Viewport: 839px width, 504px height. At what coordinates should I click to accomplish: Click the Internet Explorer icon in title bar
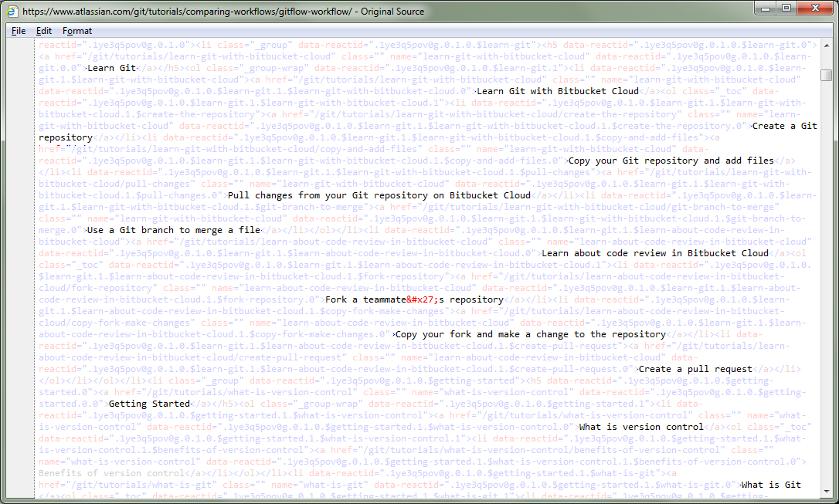click(x=12, y=12)
